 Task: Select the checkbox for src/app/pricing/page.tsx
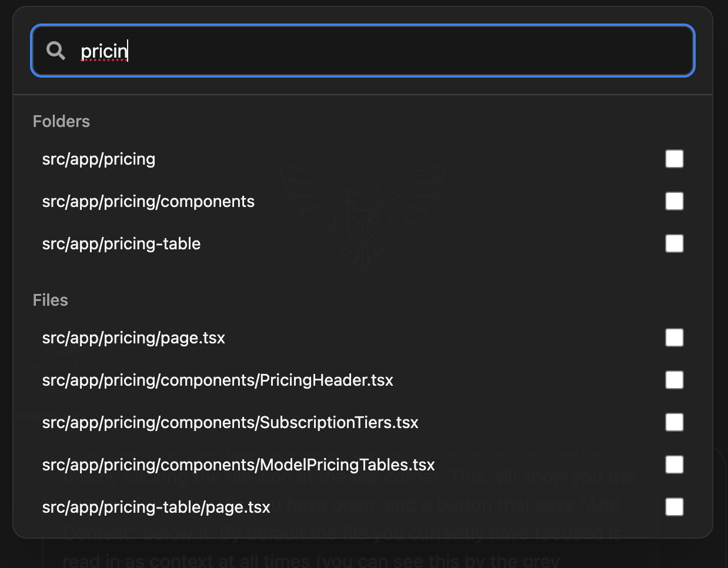click(674, 338)
